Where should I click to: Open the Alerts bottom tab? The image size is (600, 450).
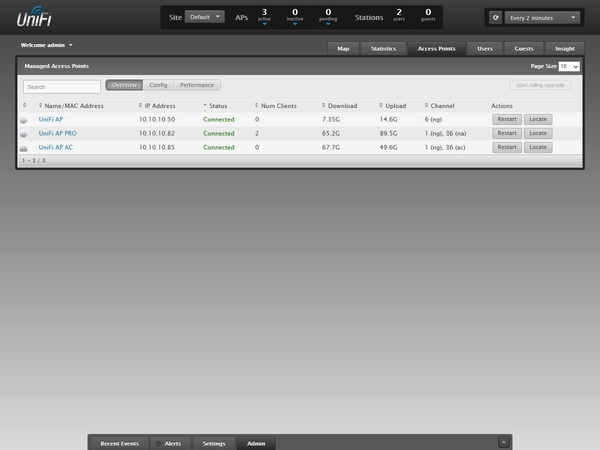coord(171,443)
